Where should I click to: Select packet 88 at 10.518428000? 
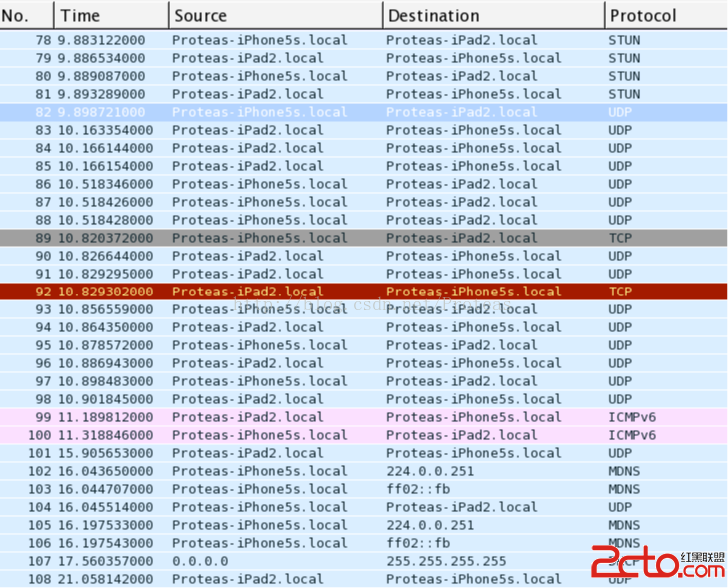pos(364,220)
